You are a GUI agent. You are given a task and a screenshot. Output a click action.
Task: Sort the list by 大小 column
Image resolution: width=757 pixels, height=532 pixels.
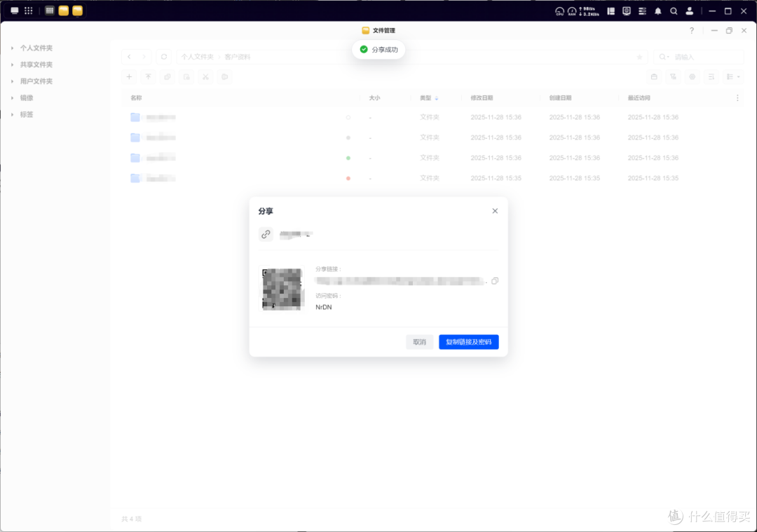(374, 98)
